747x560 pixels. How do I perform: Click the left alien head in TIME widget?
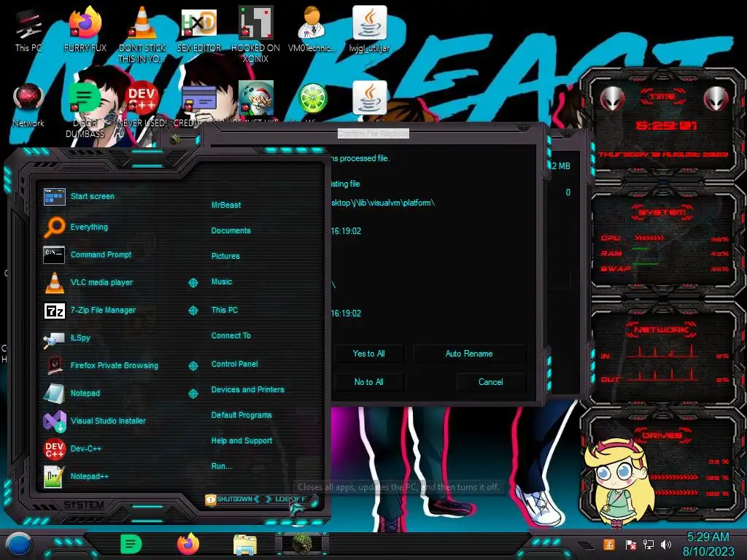612,99
